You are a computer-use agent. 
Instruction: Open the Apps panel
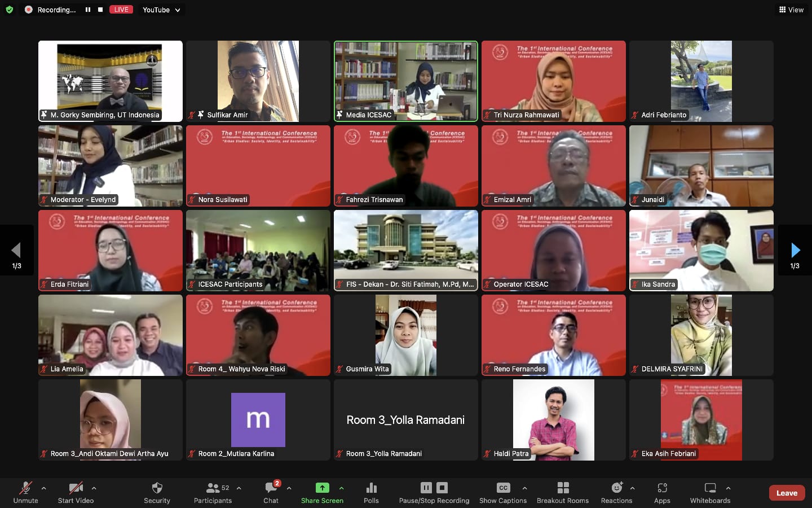tap(662, 492)
